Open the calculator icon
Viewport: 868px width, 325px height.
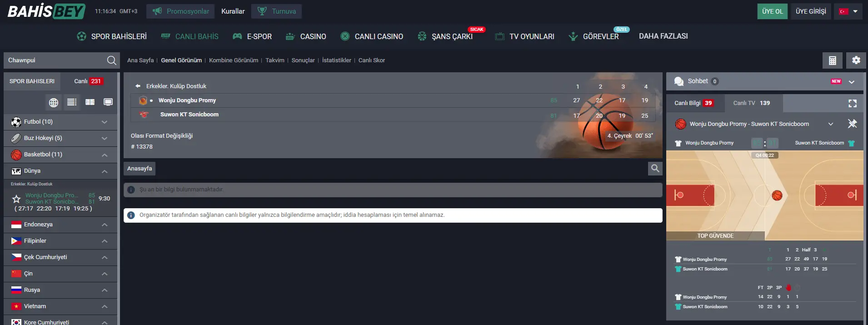click(x=833, y=60)
